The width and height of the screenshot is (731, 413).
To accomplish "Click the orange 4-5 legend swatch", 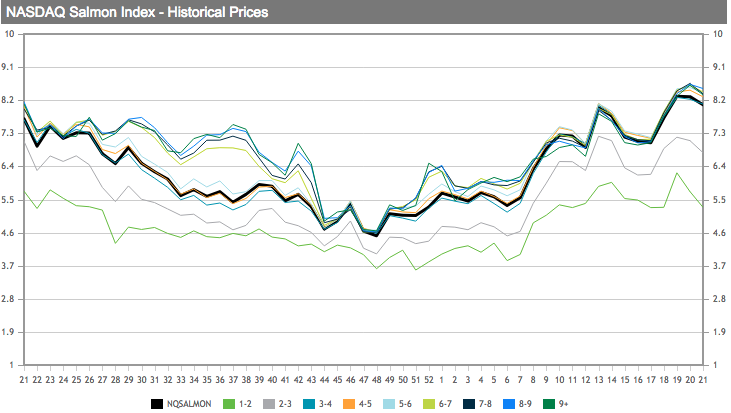I will [x=349, y=404].
